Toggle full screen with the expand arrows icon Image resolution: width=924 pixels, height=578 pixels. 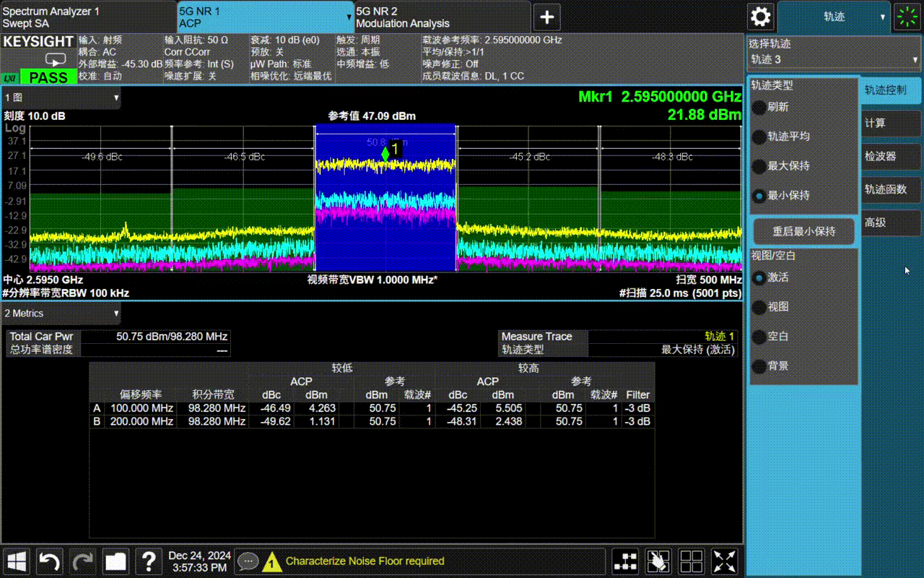[725, 561]
